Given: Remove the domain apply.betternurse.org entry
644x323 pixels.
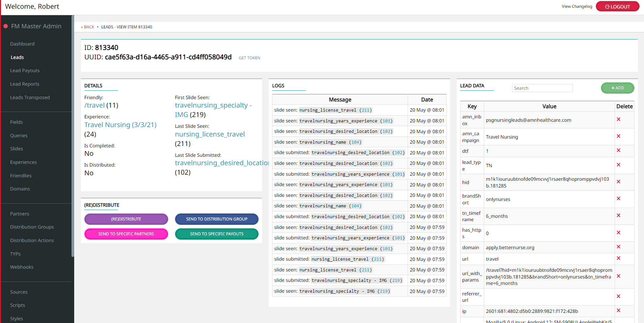Looking at the screenshot, I should point(618,247).
